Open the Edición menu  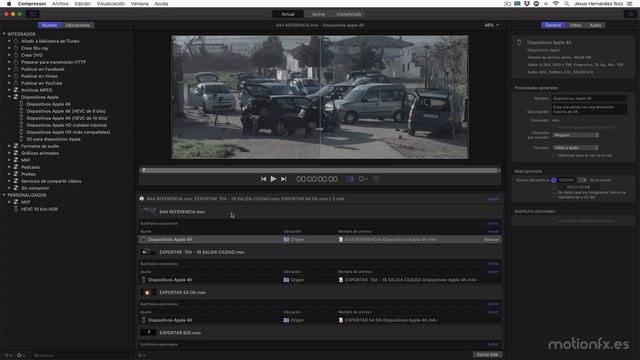click(x=82, y=4)
